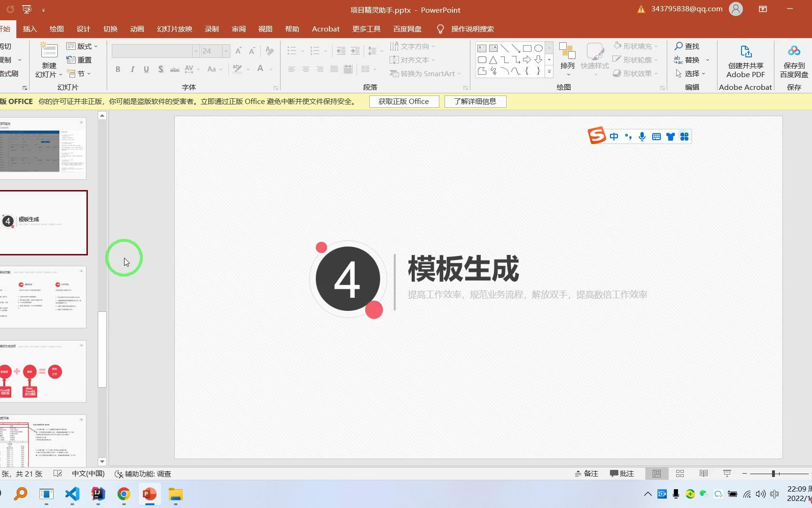Clear all formatting eraser icon

270,50
